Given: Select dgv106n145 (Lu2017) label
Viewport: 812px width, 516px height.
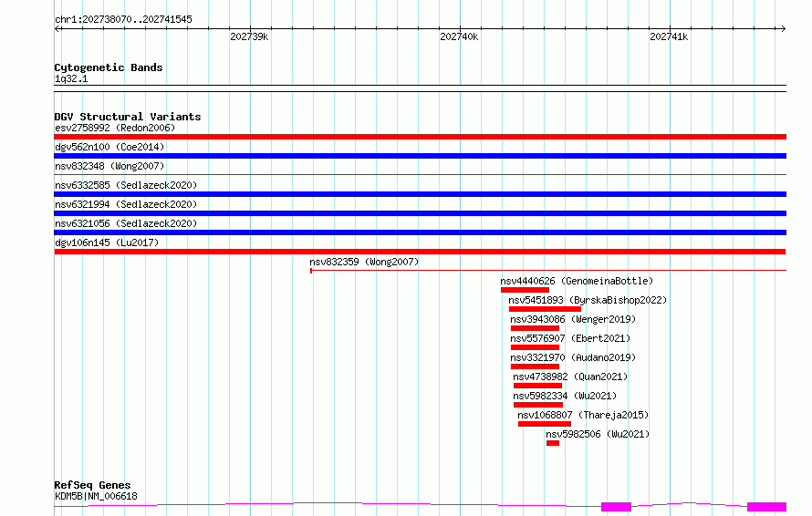Looking at the screenshot, I should (x=107, y=243).
